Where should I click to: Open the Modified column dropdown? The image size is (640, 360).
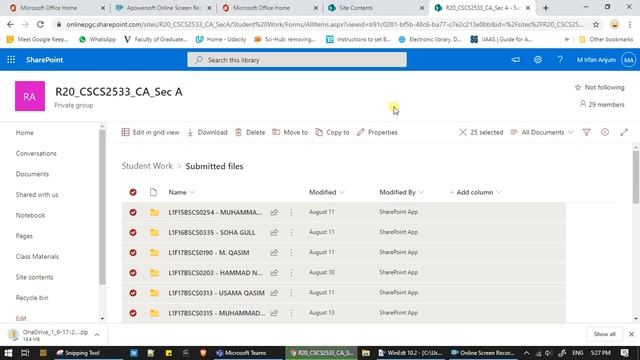coord(327,192)
